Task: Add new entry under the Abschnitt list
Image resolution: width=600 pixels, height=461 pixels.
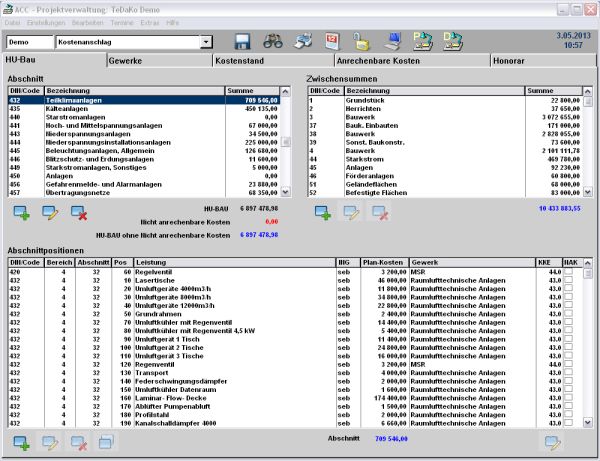Action: click(x=21, y=212)
